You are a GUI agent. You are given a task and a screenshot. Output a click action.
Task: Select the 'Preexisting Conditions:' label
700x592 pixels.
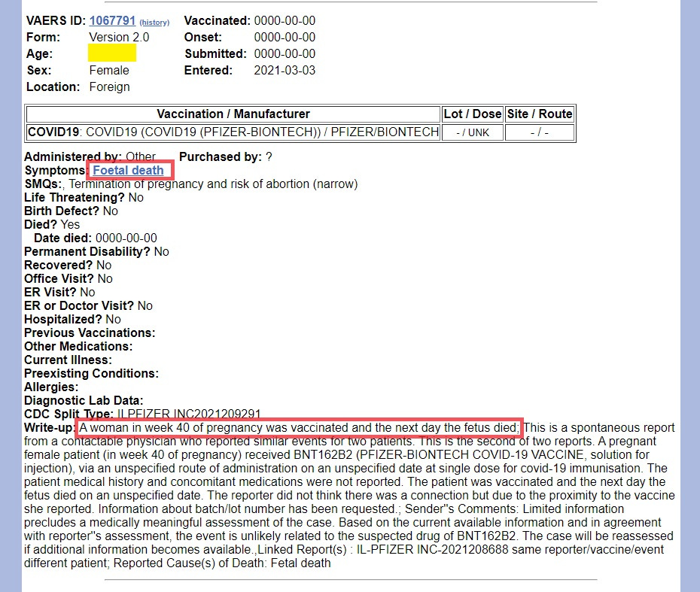tap(92, 373)
